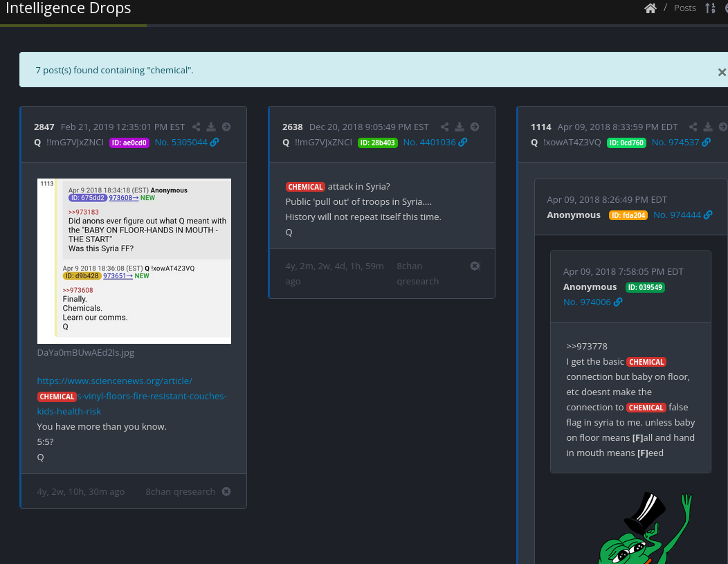This screenshot has width=728, height=564.
Task: Click the X icon in post 2638 footer
Action: (475, 266)
